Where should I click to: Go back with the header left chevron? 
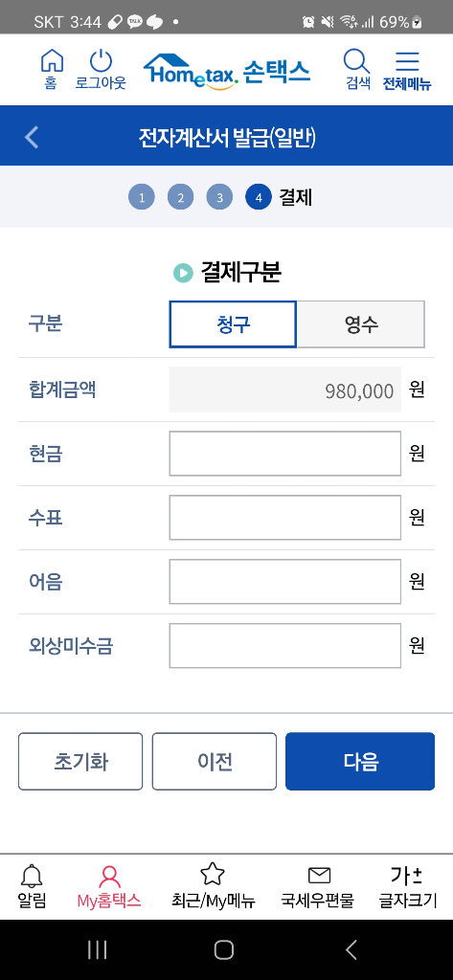32,136
